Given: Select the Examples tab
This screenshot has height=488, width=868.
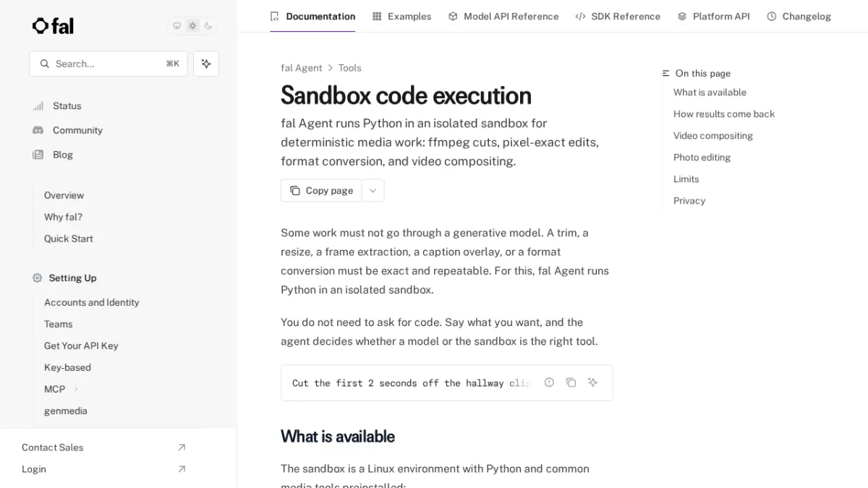Looking at the screenshot, I should (401, 16).
